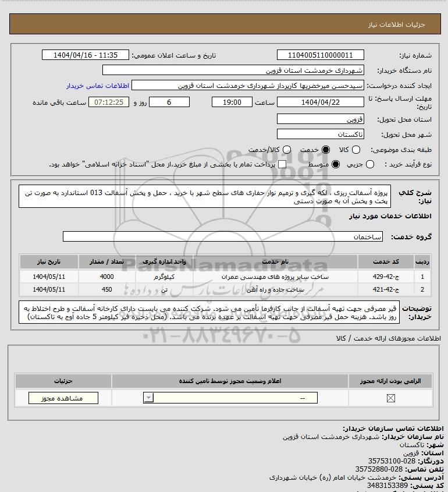Image resolution: width=448 pixels, height=492 pixels.
Task: Choose the متوسط purchase type radio
Action: tap(336, 164)
